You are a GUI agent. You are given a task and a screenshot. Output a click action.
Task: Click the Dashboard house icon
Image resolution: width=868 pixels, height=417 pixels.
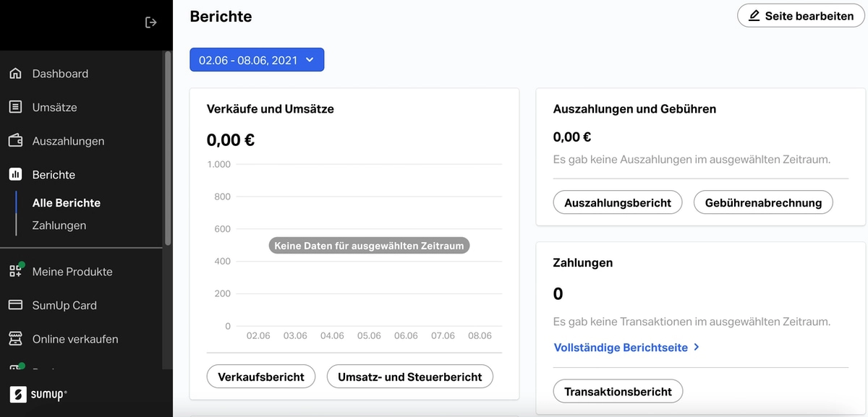pos(15,74)
